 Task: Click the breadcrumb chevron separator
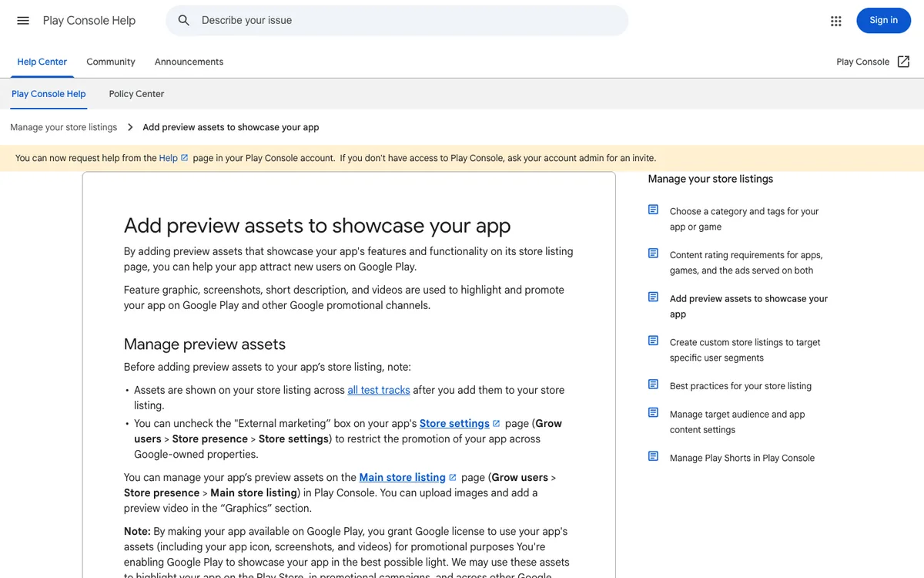[x=130, y=127]
